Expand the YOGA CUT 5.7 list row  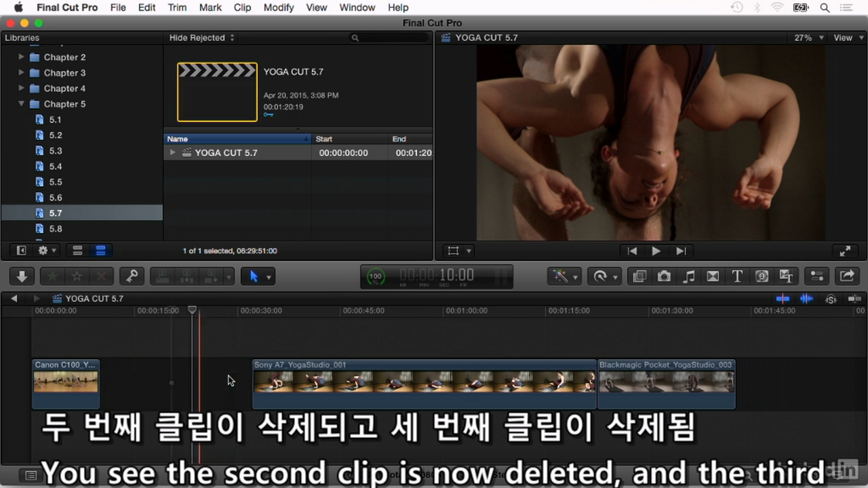coord(173,152)
